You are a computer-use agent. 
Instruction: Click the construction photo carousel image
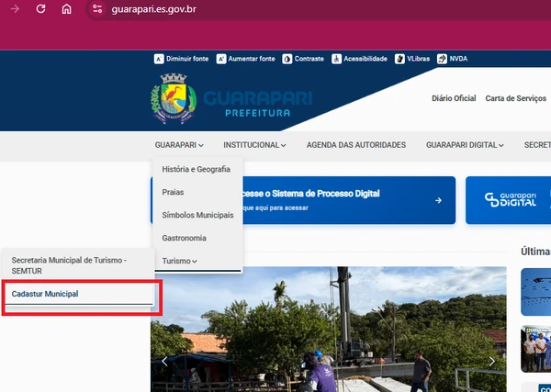[x=329, y=330]
